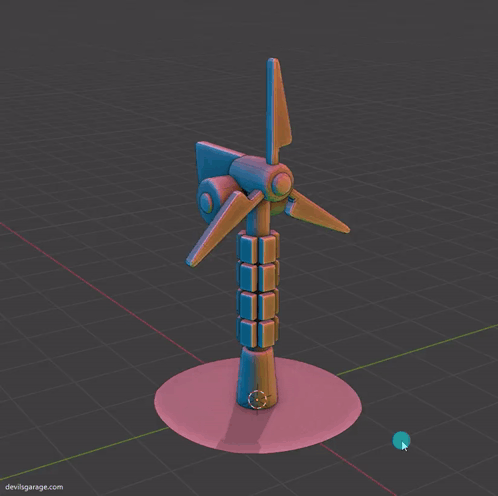Click the red X-axis line
The width and height of the screenshot is (498, 496).
[100, 292]
